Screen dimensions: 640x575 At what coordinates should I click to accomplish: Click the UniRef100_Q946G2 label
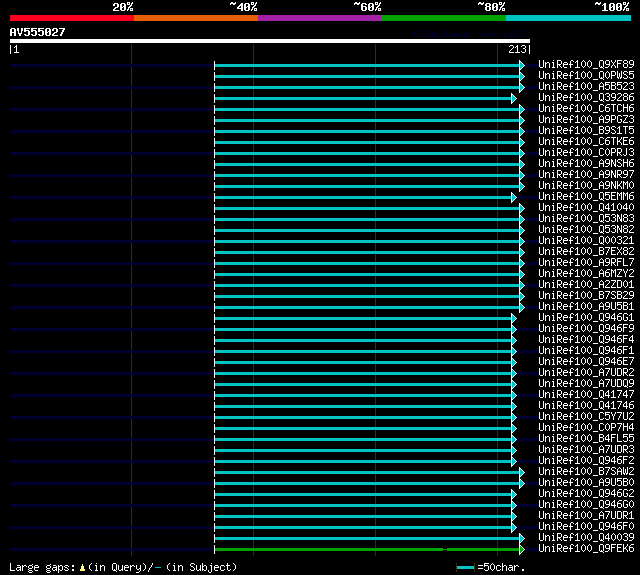point(586,494)
